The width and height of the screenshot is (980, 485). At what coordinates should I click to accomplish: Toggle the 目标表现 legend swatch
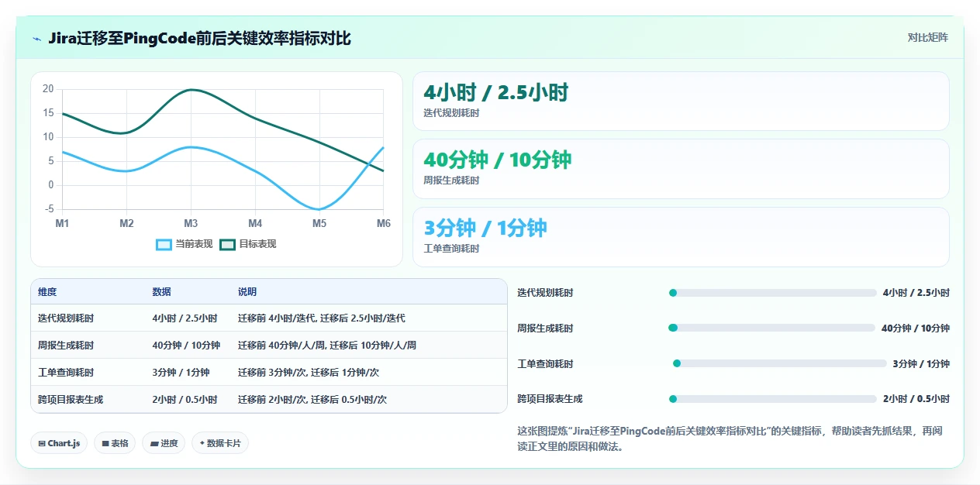(227, 244)
